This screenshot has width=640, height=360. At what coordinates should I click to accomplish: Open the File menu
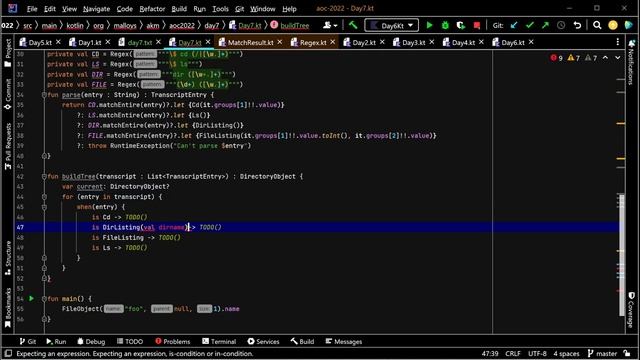click(x=32, y=9)
